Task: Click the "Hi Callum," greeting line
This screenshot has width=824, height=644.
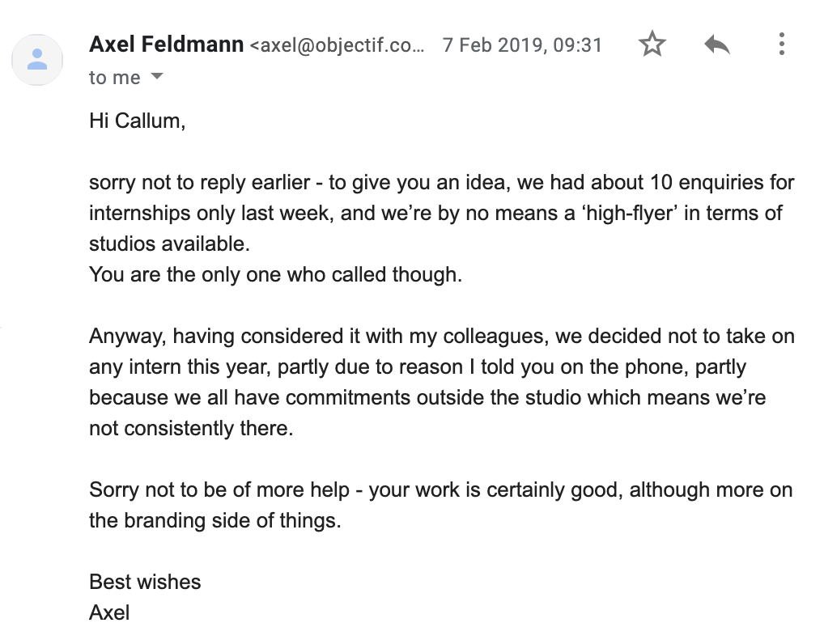Action: click(137, 122)
